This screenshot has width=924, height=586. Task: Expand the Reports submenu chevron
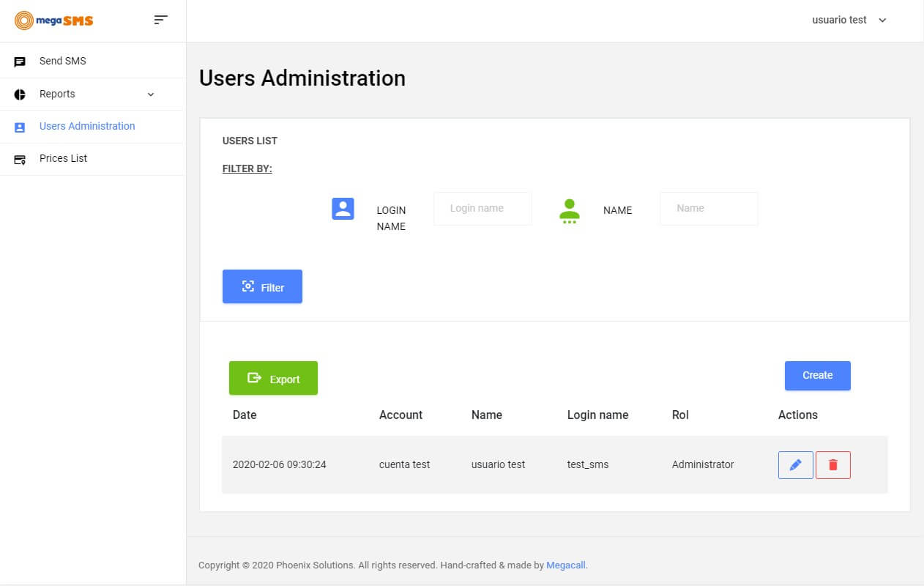151,94
